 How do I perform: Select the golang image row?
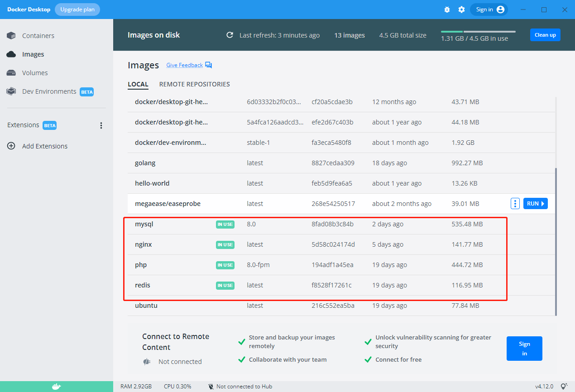(341, 163)
